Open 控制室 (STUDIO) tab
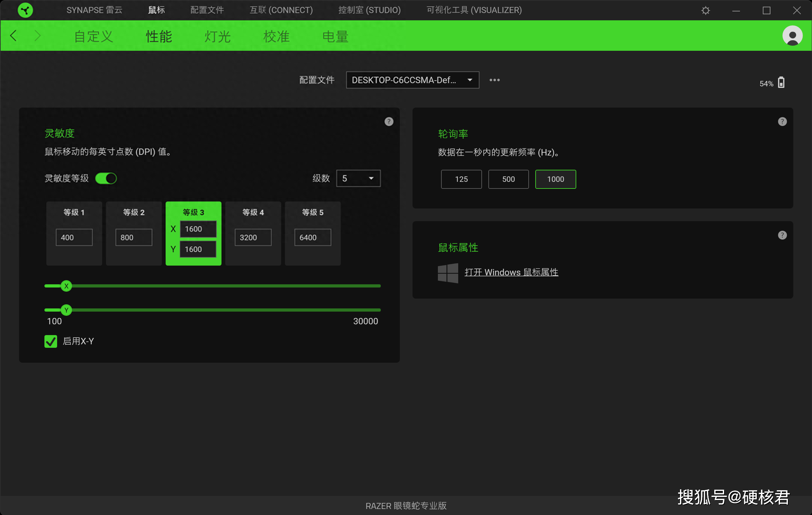The width and height of the screenshot is (812, 515). point(370,10)
